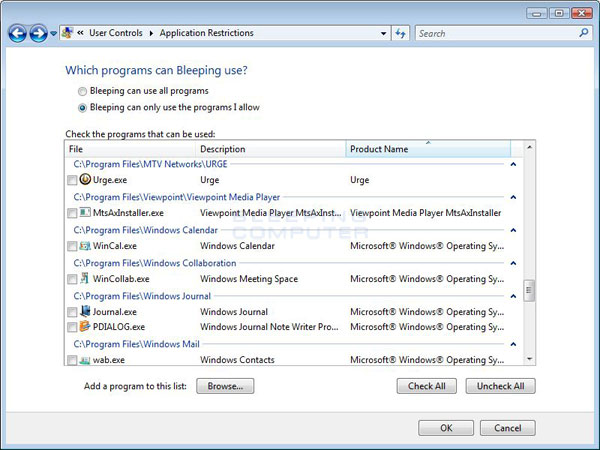Click the address bar folder icon

(x=67, y=33)
